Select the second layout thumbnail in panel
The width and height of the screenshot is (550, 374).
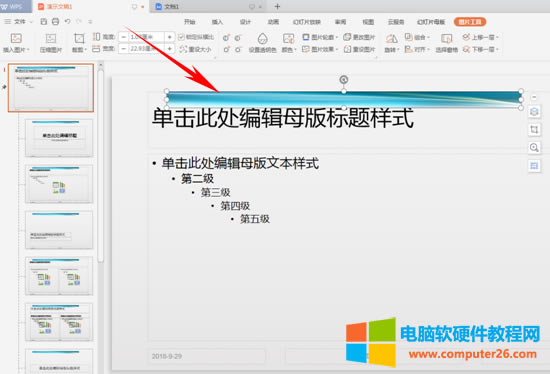click(x=59, y=138)
